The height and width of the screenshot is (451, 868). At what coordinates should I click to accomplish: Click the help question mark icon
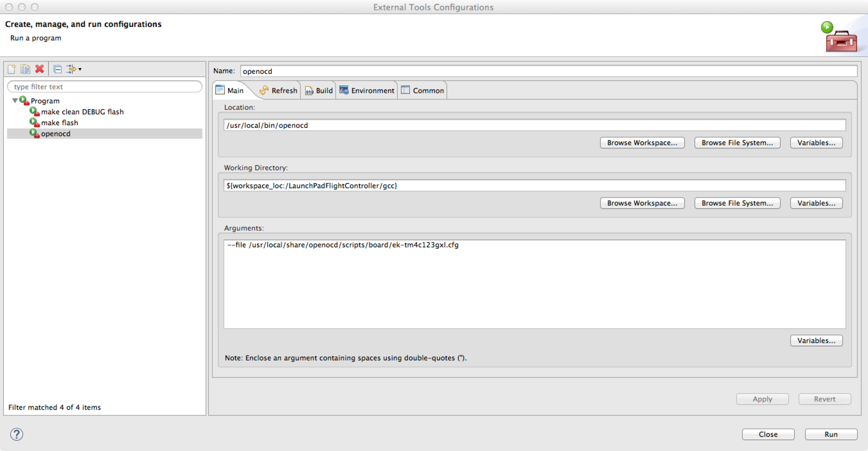[x=16, y=434]
